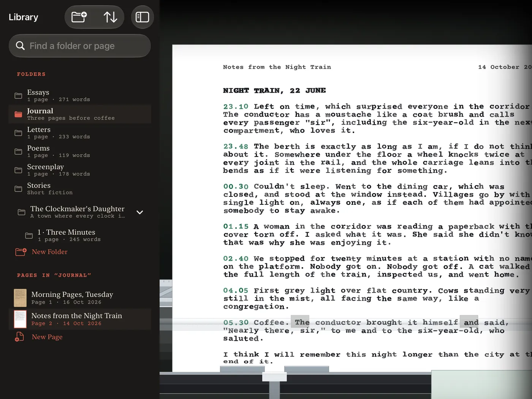Click the Journal folder icon
Image resolution: width=532 pixels, height=399 pixels.
18,114
